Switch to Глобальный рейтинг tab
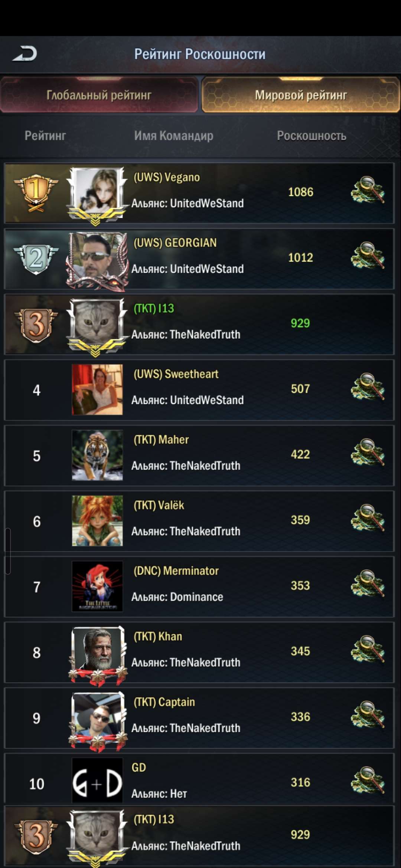Screen dimensions: 401x868 point(99,95)
